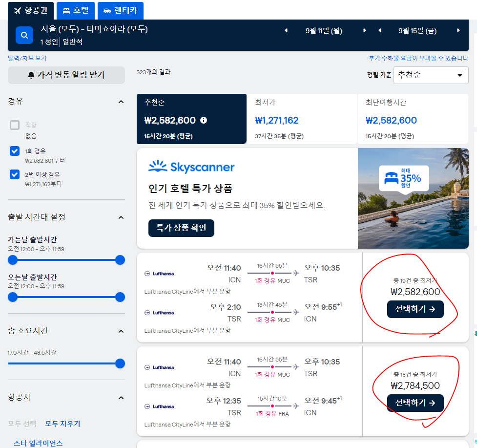
Task: Click Lufthansa logo on the ₩2,784,500 outbound leg
Action: (x=159, y=367)
